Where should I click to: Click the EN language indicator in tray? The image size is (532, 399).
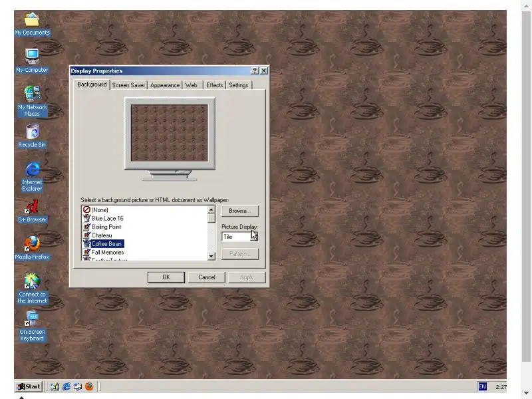(x=482, y=386)
